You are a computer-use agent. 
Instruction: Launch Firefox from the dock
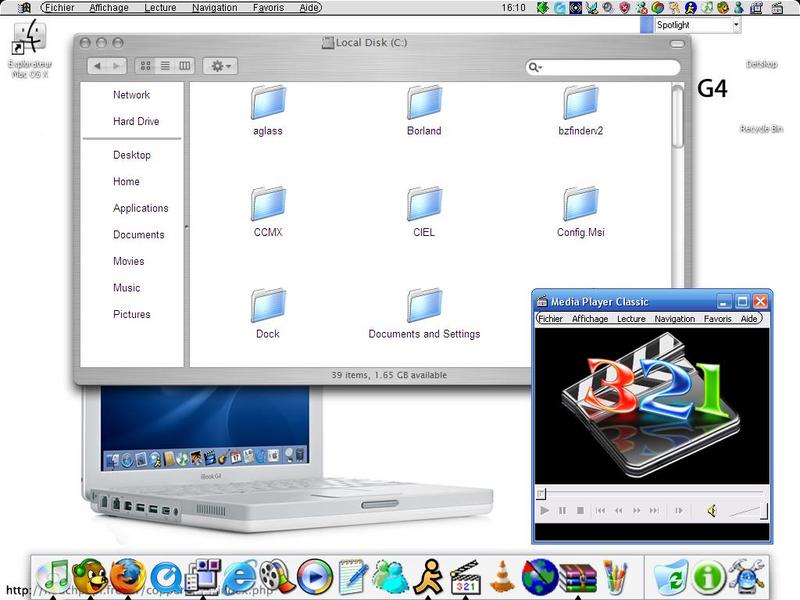coord(128,576)
